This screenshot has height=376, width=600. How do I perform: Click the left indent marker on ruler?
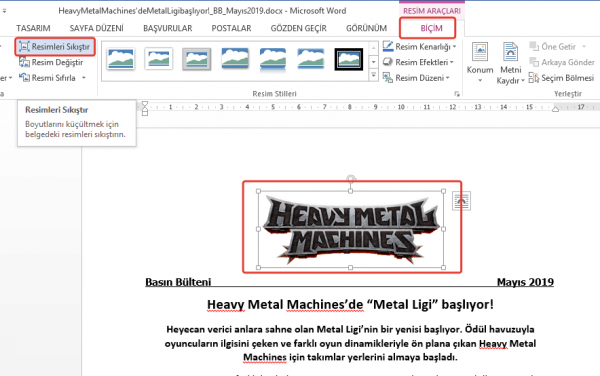click(145, 108)
